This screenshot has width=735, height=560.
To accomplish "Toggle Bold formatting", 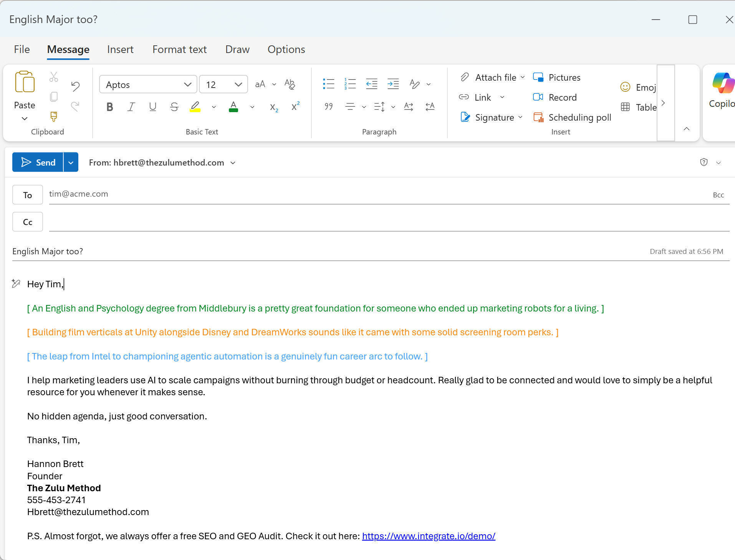I will pyautogui.click(x=110, y=107).
